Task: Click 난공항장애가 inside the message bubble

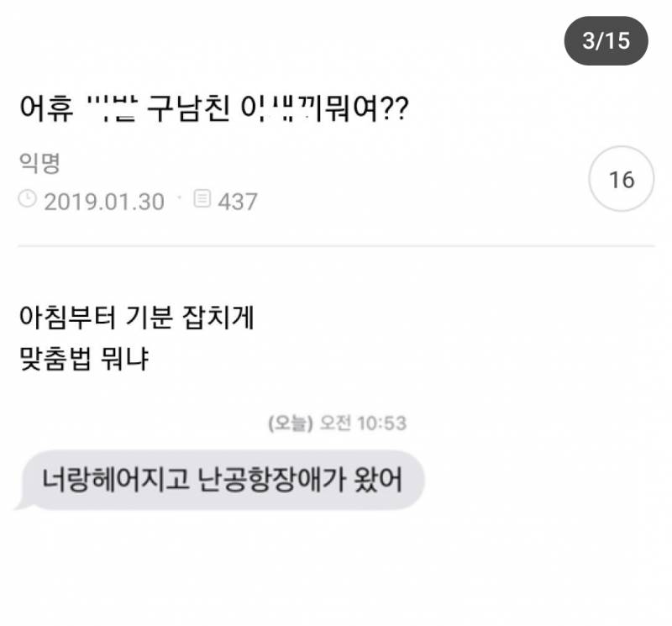Action: [x=271, y=480]
